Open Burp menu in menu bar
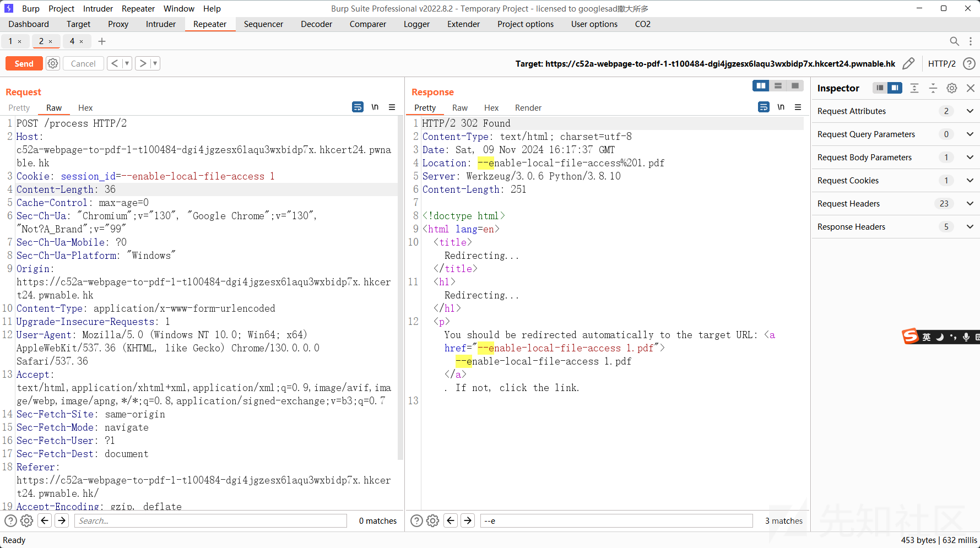The height and width of the screenshot is (548, 980). [31, 8]
